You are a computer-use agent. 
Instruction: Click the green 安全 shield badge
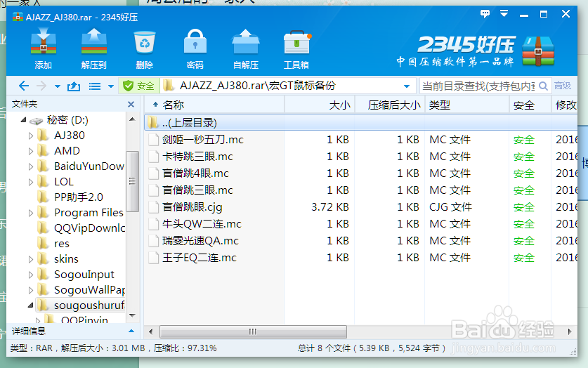pos(138,86)
